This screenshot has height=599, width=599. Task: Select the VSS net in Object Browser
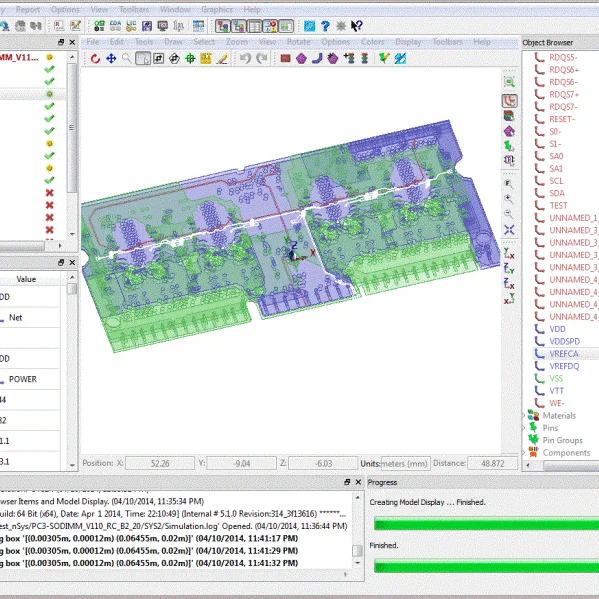point(556,378)
